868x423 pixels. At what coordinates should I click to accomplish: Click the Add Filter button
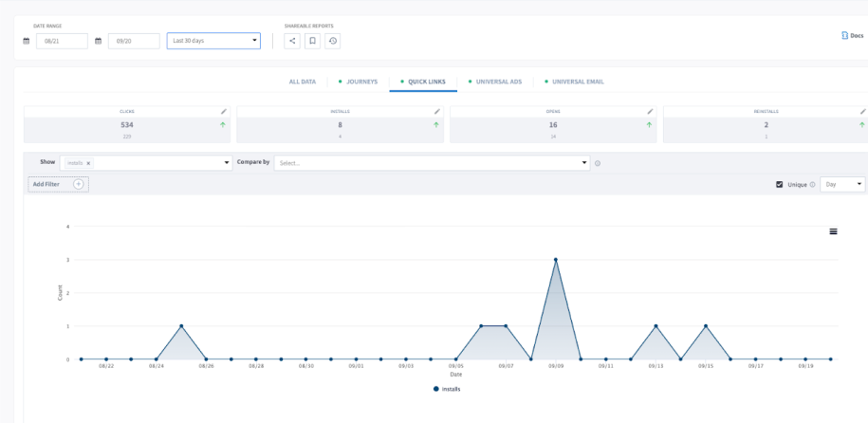pos(58,184)
